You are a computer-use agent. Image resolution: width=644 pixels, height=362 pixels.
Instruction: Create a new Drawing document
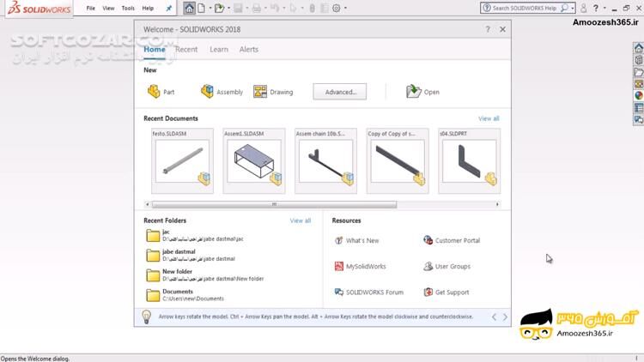pyautogui.click(x=273, y=92)
